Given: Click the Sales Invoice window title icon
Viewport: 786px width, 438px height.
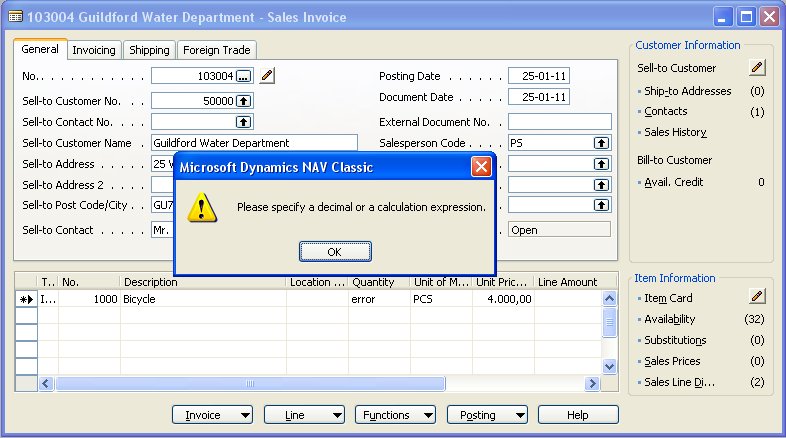Looking at the screenshot, I should coord(16,17).
